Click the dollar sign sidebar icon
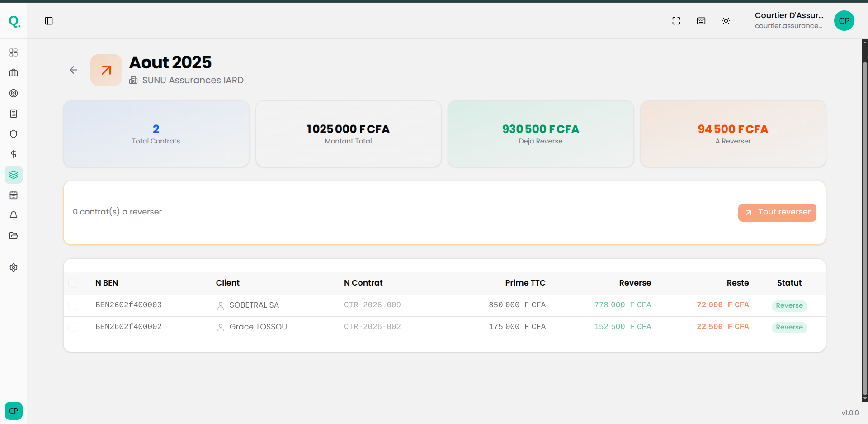Image resolution: width=868 pixels, height=424 pixels. (x=14, y=154)
